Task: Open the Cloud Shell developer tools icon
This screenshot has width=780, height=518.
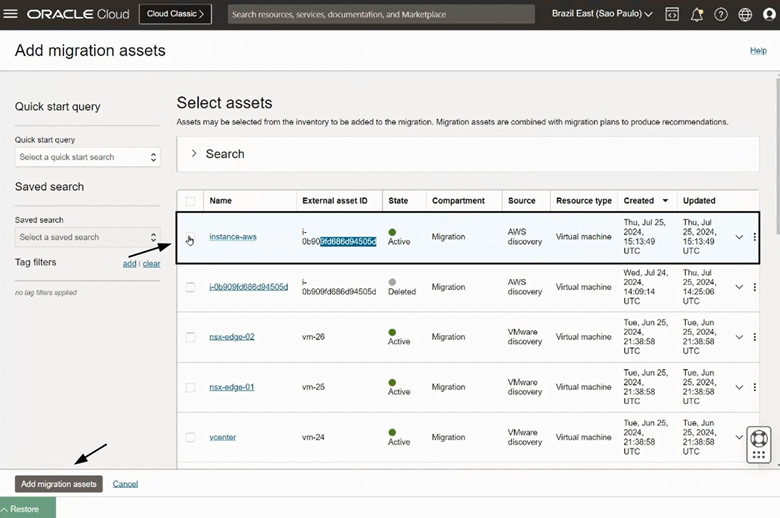Action: pos(673,14)
